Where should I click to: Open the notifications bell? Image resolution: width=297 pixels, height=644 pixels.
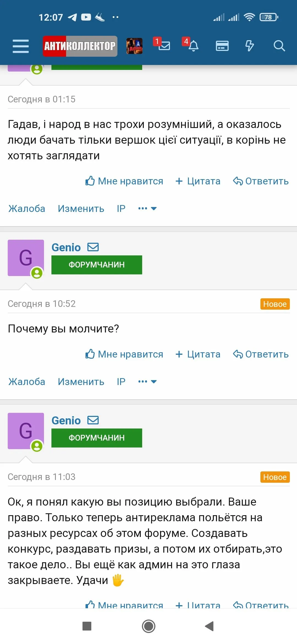(x=193, y=46)
